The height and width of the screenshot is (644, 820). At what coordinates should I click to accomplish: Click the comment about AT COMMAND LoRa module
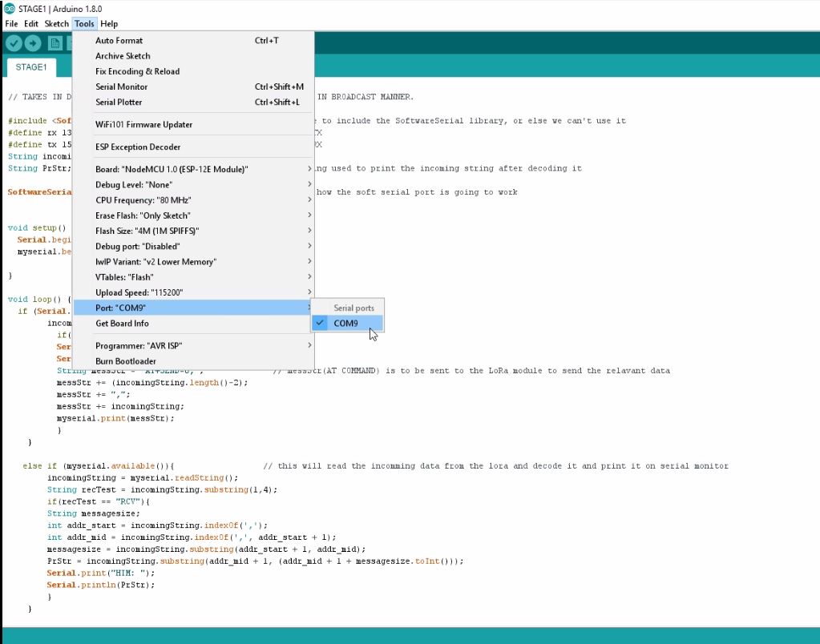point(471,371)
